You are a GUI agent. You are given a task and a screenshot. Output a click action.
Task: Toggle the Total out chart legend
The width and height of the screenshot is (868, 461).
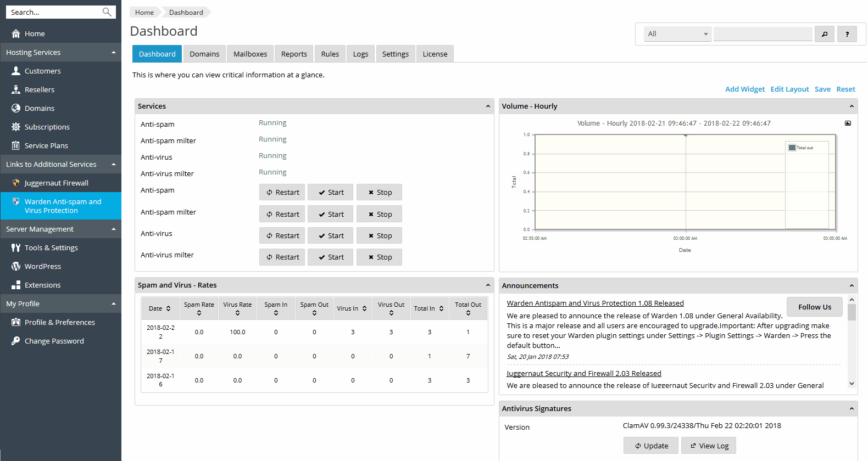coord(801,148)
